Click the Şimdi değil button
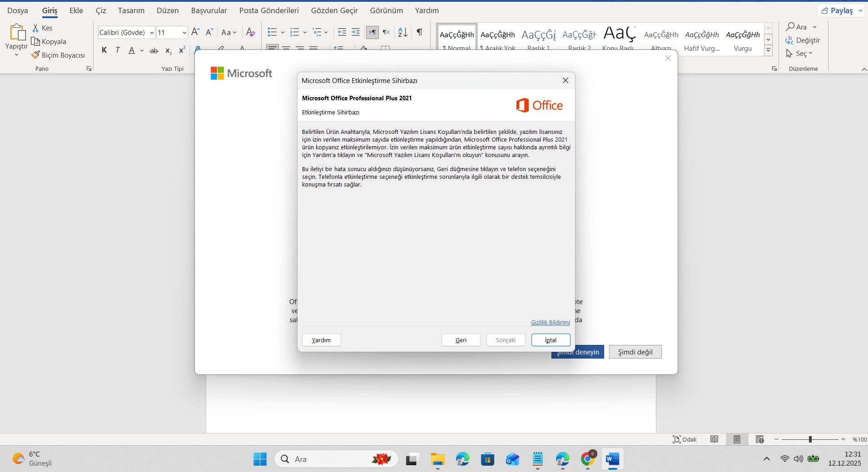868x472 pixels. click(x=635, y=352)
